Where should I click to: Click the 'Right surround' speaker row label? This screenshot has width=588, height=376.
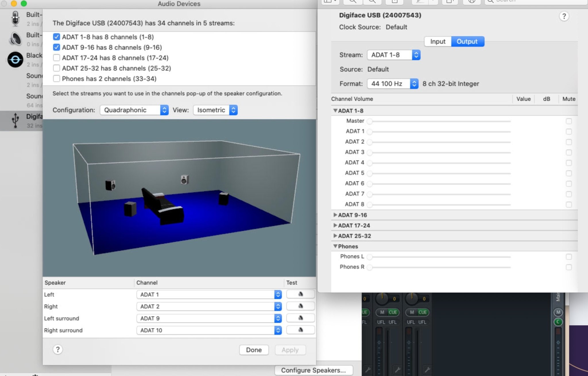coord(63,330)
